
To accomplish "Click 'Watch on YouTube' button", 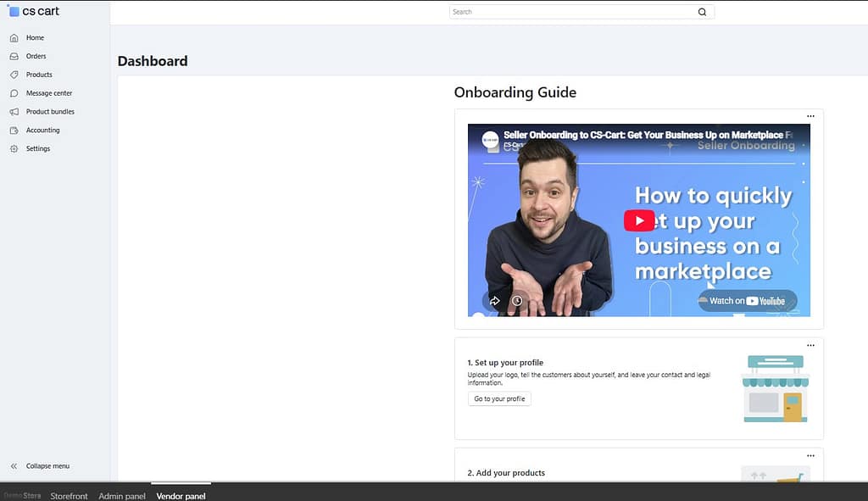I will pos(748,301).
